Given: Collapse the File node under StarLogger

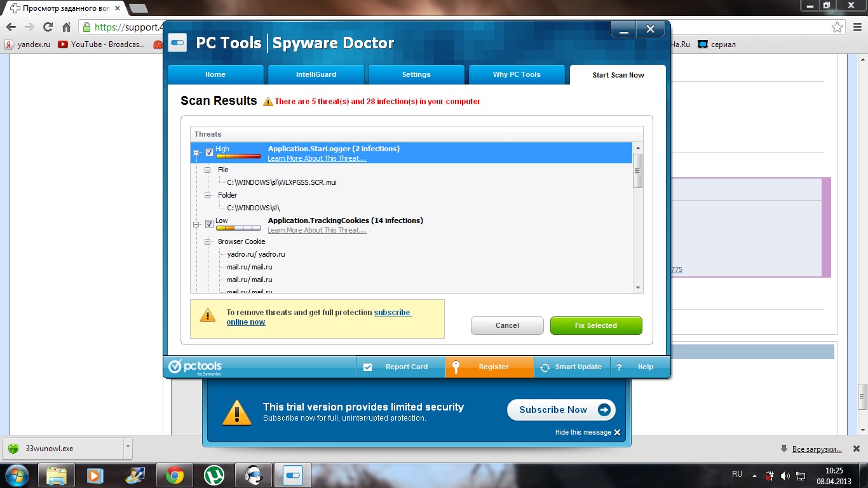Looking at the screenshot, I should tap(208, 170).
